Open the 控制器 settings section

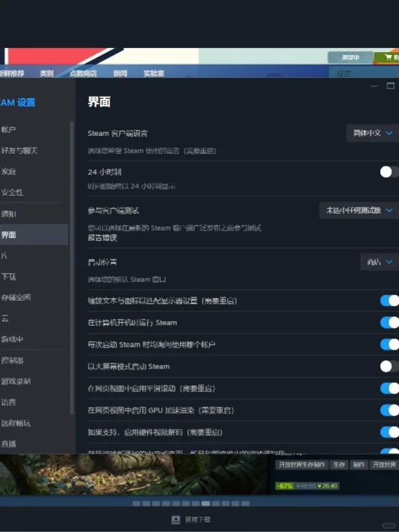click(12, 360)
